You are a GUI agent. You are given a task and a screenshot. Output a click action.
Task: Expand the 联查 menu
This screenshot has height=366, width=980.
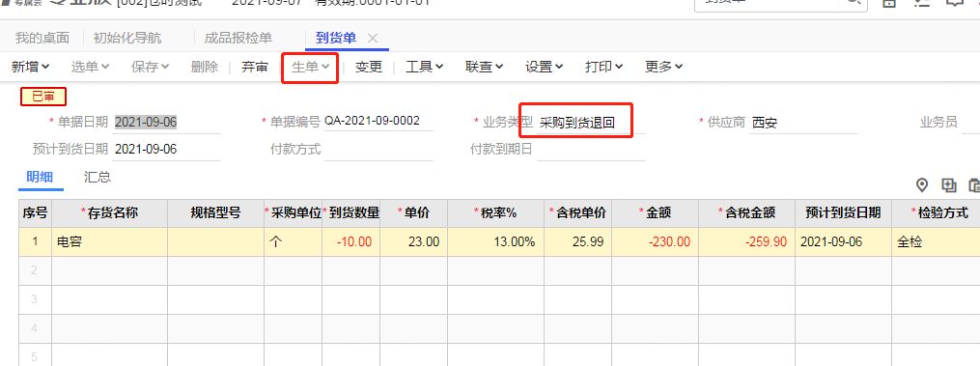point(485,67)
